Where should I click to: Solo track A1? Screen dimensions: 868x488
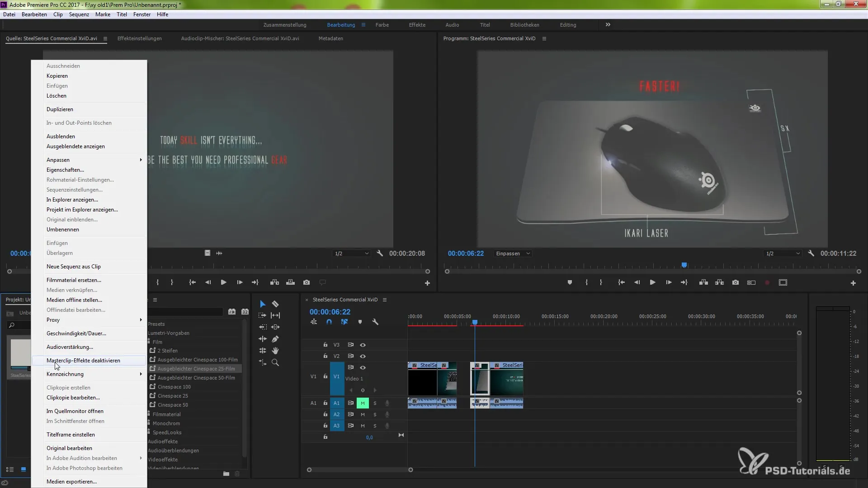[375, 403]
